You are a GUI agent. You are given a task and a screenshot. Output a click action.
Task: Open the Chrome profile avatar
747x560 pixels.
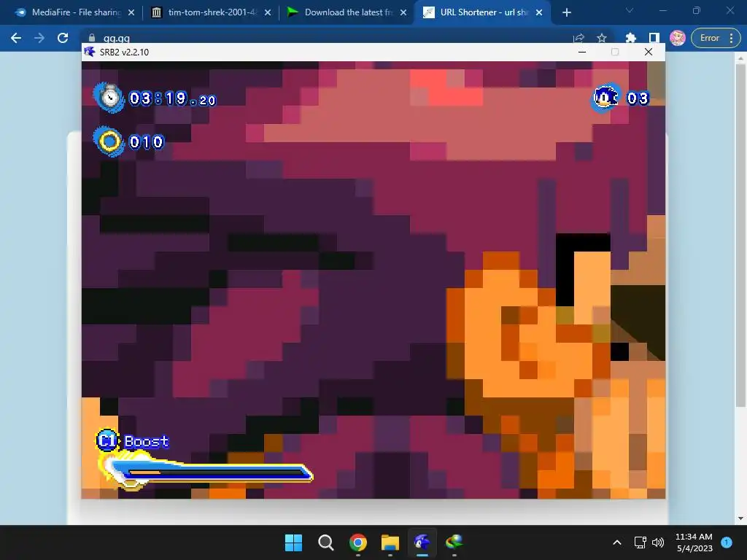(x=678, y=38)
